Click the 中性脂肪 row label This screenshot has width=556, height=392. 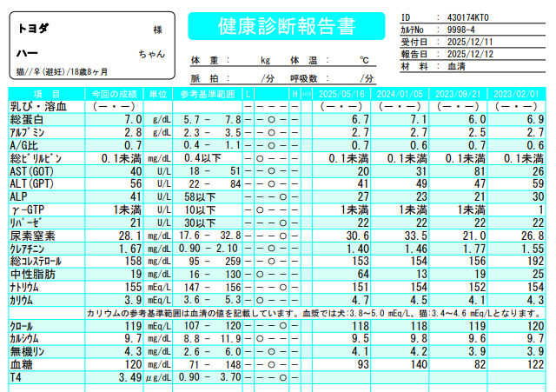(x=33, y=274)
